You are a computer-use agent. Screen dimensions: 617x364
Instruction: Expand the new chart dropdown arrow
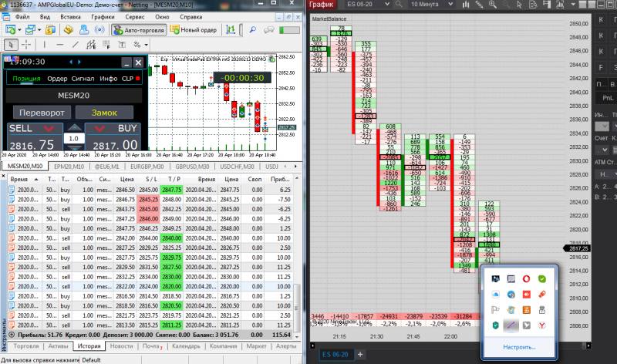(x=20, y=30)
